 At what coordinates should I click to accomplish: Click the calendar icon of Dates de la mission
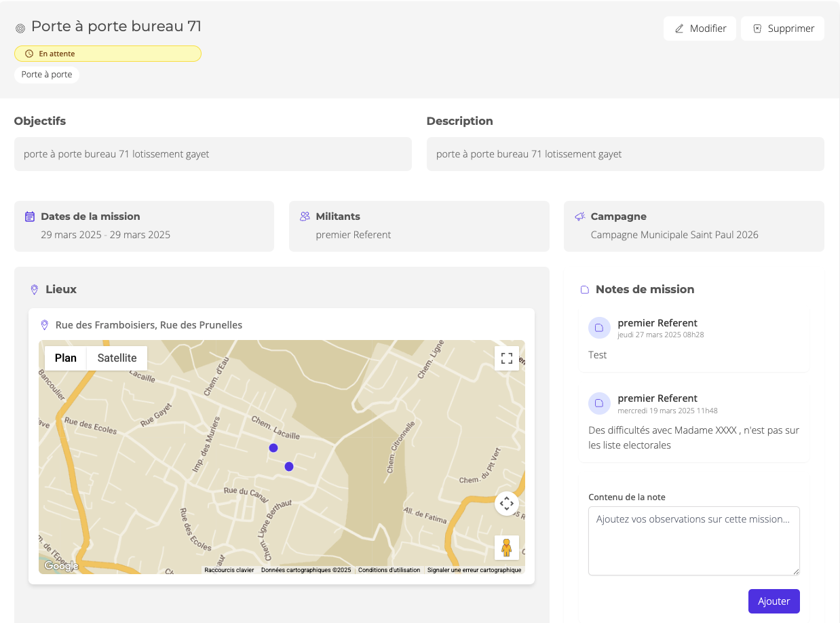[30, 216]
